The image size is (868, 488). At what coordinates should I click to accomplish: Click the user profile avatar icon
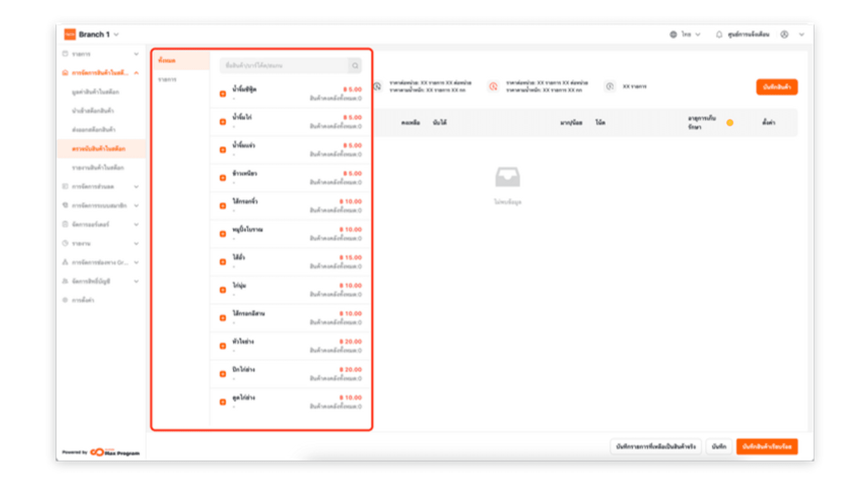[784, 35]
